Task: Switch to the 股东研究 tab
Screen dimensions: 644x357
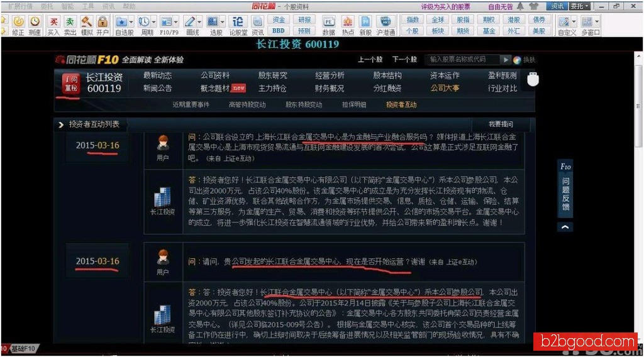Action: click(272, 75)
